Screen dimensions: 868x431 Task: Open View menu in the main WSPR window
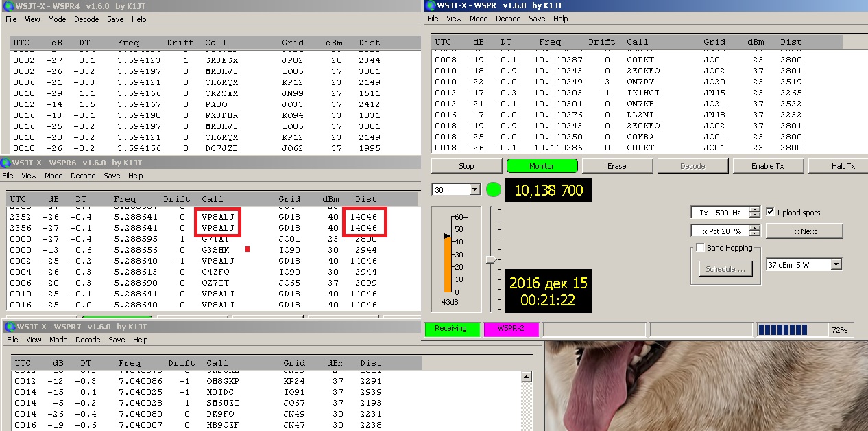coord(455,19)
